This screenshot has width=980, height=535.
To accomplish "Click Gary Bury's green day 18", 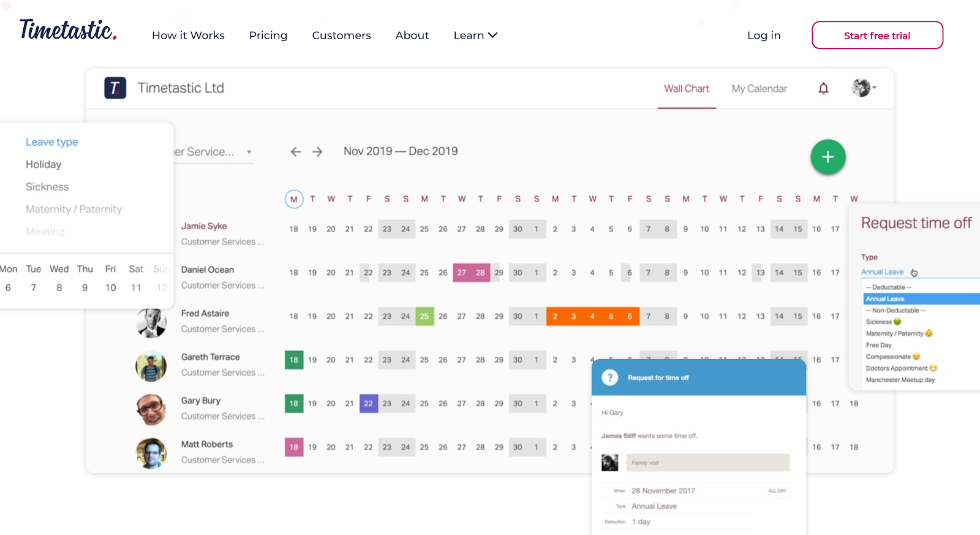I will pyautogui.click(x=294, y=403).
